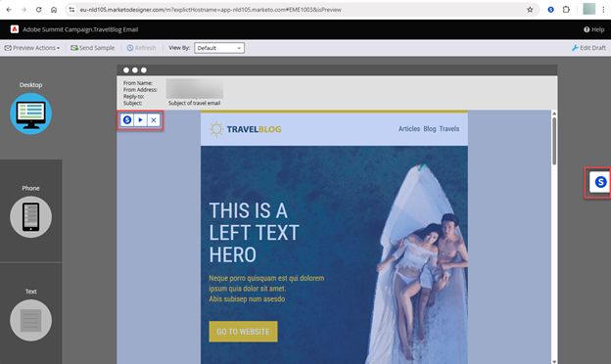The image size is (611, 364).
Task: Click the Refresh button
Action: tap(141, 48)
